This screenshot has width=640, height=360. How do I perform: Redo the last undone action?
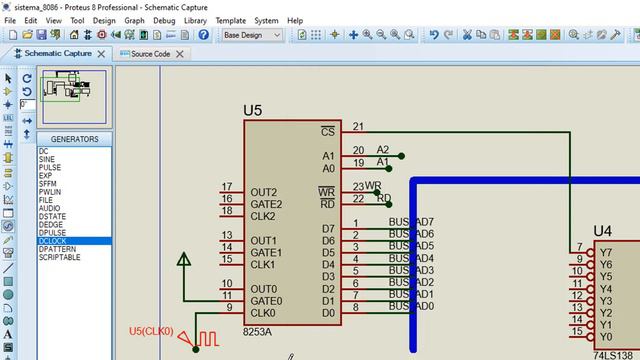(448, 35)
